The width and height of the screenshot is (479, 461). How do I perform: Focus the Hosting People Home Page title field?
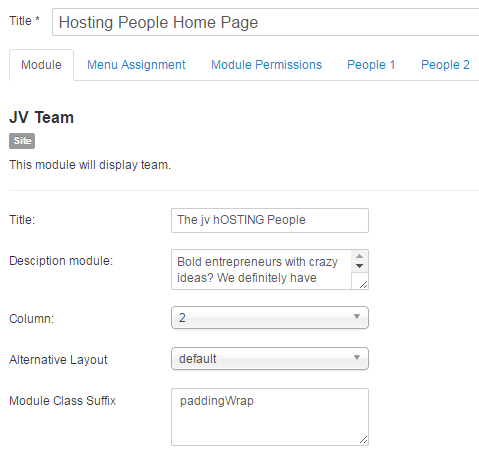click(x=266, y=22)
